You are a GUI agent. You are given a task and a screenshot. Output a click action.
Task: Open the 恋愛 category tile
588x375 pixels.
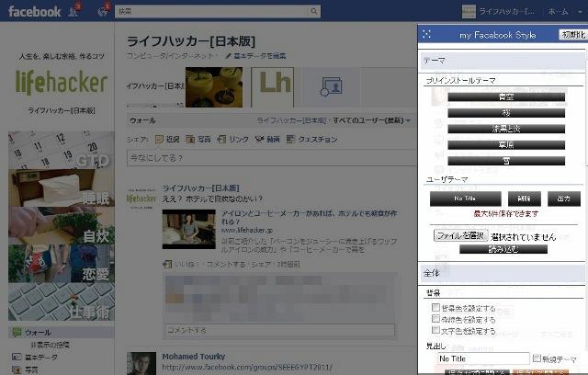tap(62, 264)
